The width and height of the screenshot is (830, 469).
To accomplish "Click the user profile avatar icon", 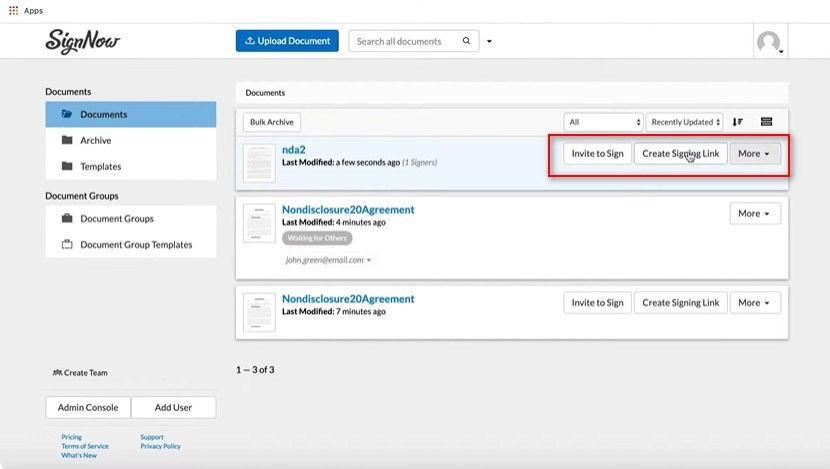I will 768,42.
